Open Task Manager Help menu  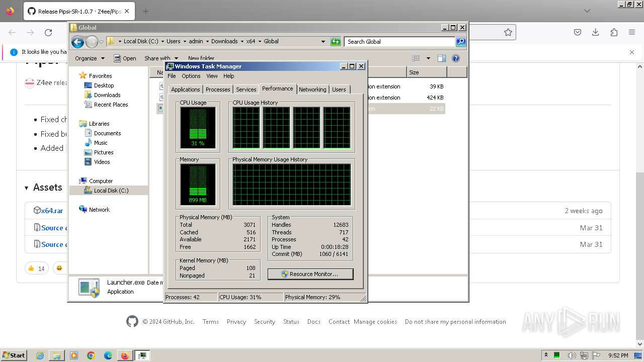click(229, 76)
